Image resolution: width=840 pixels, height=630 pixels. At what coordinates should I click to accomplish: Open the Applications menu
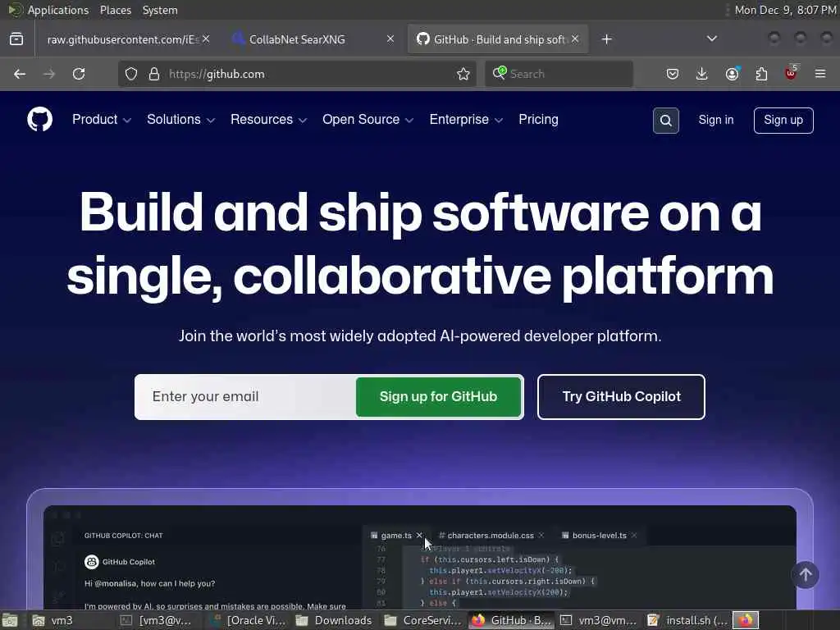(x=58, y=10)
